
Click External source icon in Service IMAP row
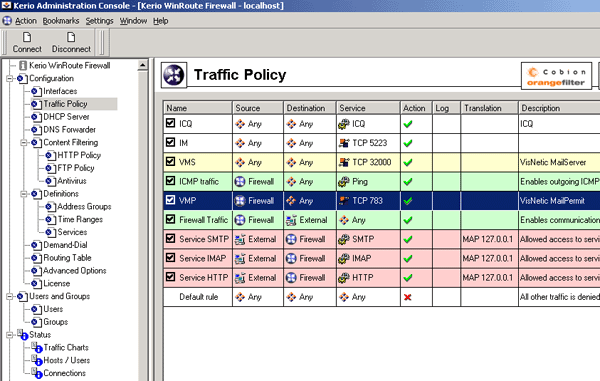point(240,259)
